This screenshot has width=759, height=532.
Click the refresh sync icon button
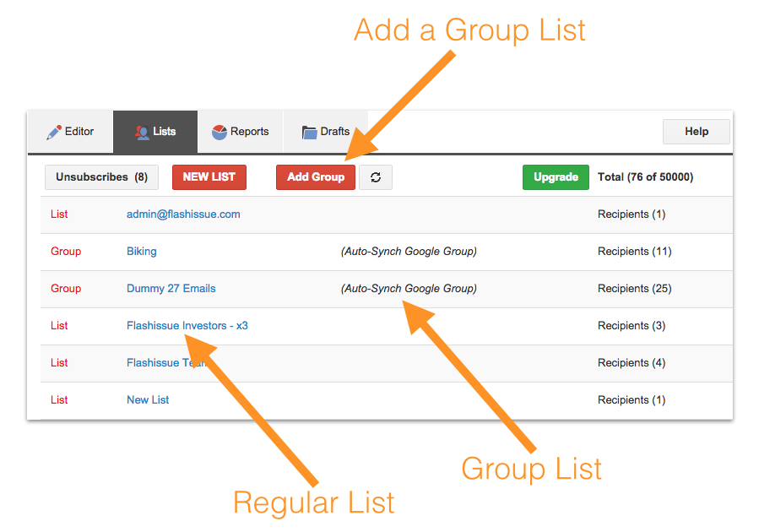[x=375, y=177]
